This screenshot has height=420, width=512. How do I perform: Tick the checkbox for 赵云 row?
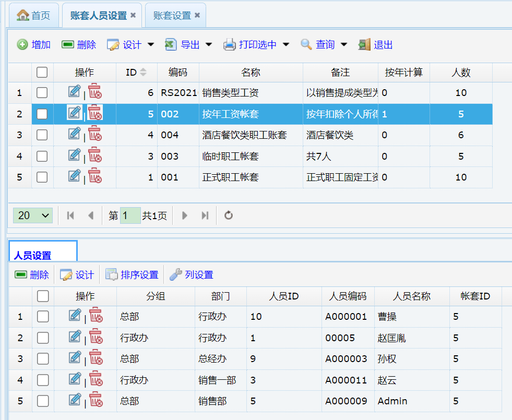click(x=43, y=380)
